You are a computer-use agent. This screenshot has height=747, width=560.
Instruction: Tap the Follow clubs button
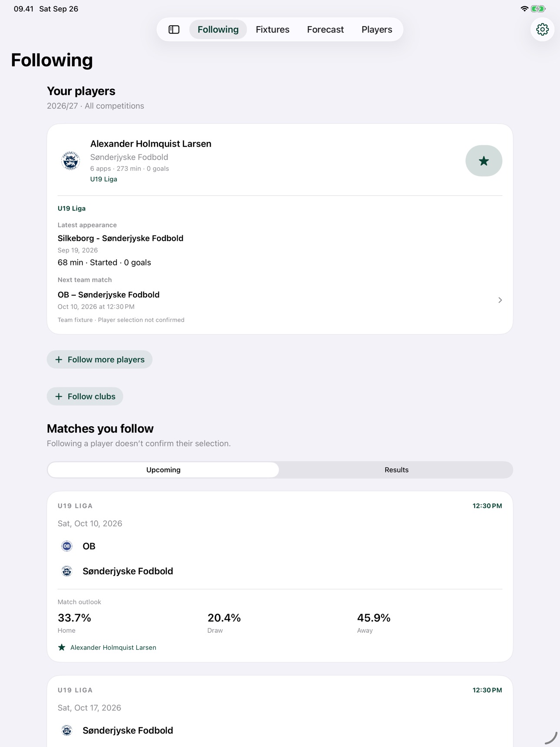[85, 397]
